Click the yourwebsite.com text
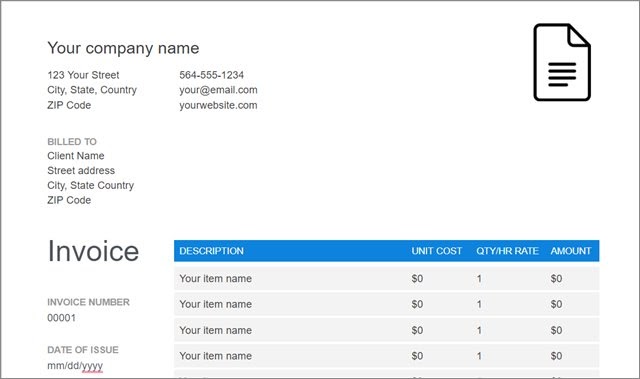 218,105
